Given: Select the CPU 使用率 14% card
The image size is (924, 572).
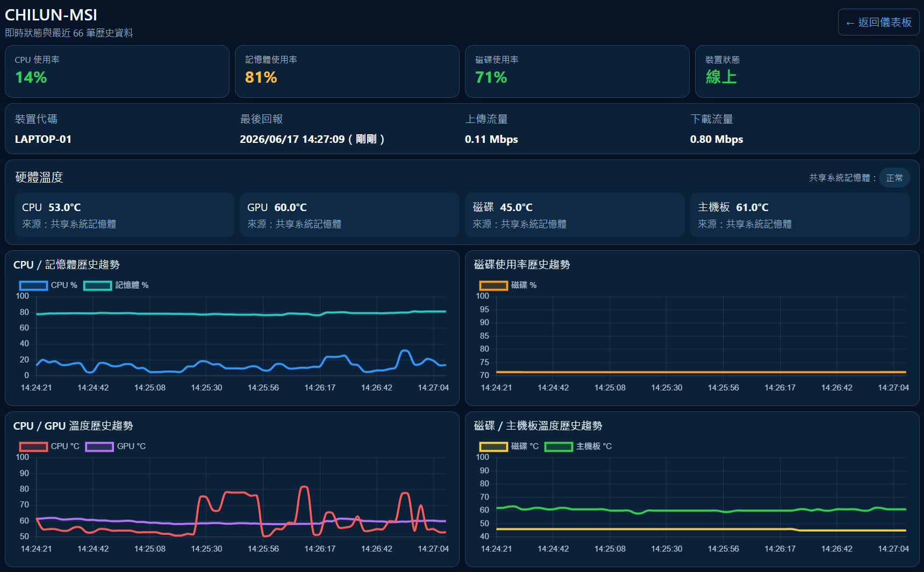Looking at the screenshot, I should coord(117,71).
